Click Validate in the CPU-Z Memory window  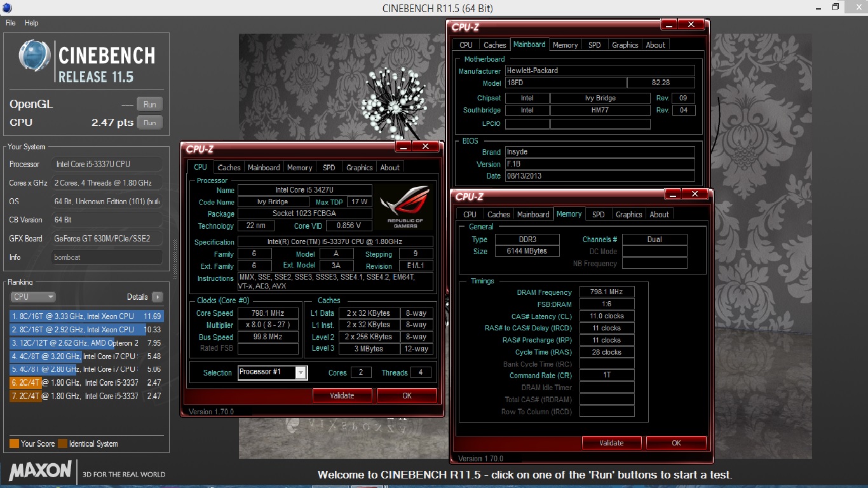click(611, 443)
